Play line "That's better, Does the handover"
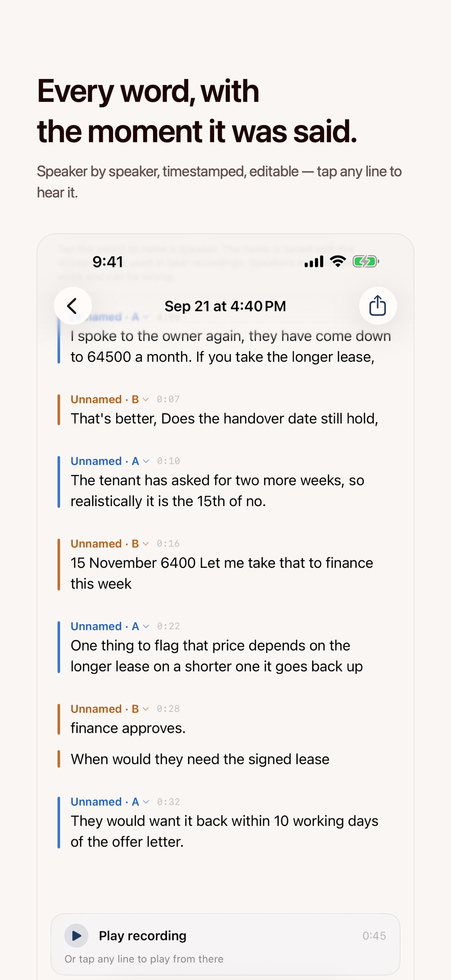 224,418
